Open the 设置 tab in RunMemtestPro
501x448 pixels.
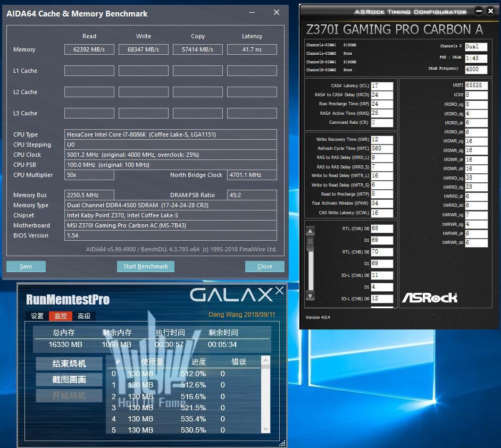point(37,316)
